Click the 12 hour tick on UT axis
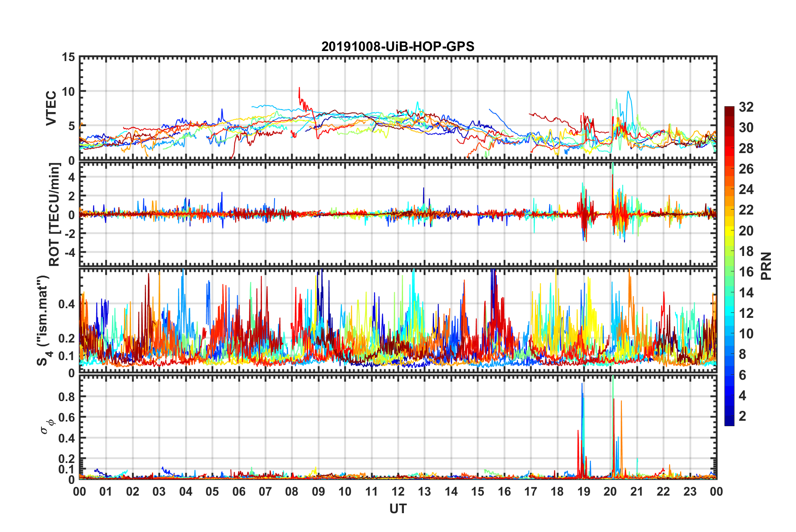 (x=398, y=491)
